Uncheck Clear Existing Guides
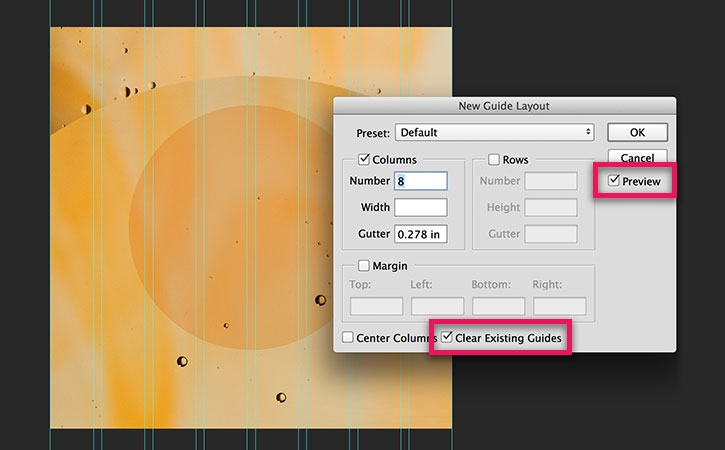The image size is (725, 450). (x=447, y=337)
